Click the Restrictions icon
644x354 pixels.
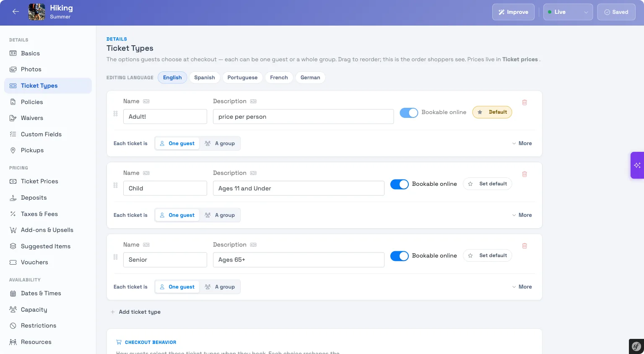pos(13,325)
